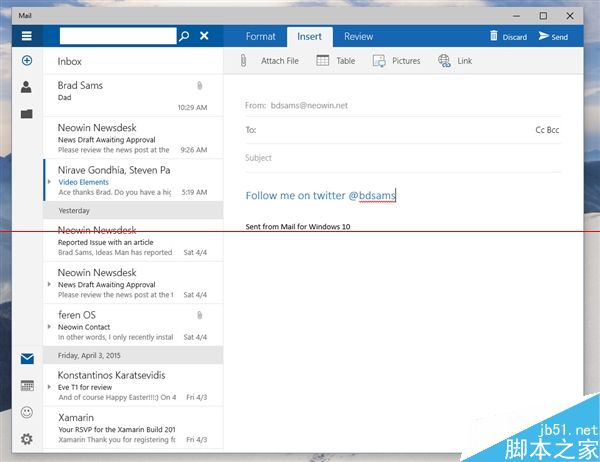The image size is (600, 462).
Task: Send the email message
Action: coord(552,37)
